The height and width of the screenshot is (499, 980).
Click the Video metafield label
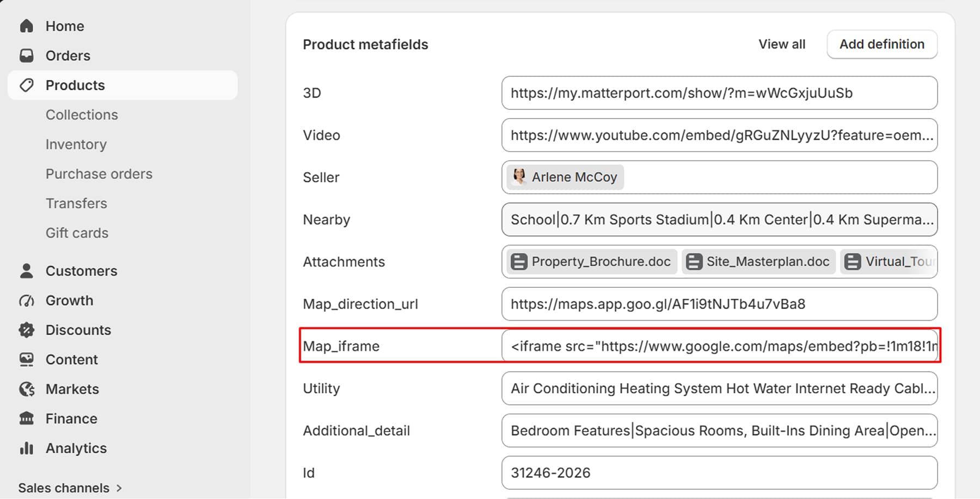[321, 135]
